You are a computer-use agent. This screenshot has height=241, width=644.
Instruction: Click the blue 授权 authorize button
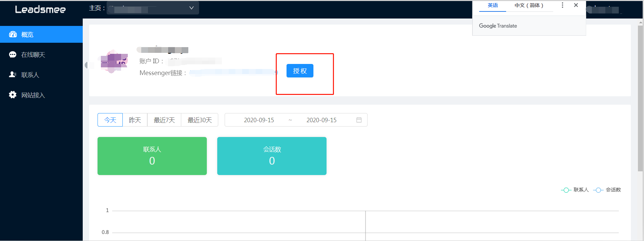300,71
